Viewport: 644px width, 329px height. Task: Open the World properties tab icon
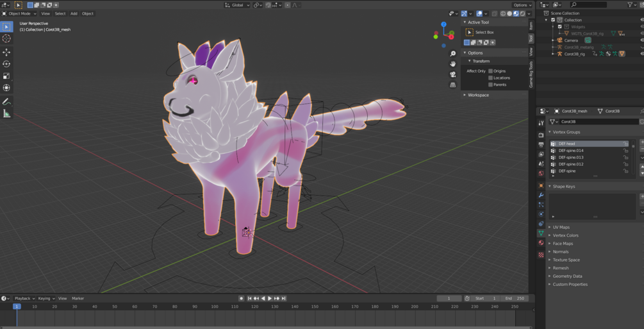tap(541, 173)
